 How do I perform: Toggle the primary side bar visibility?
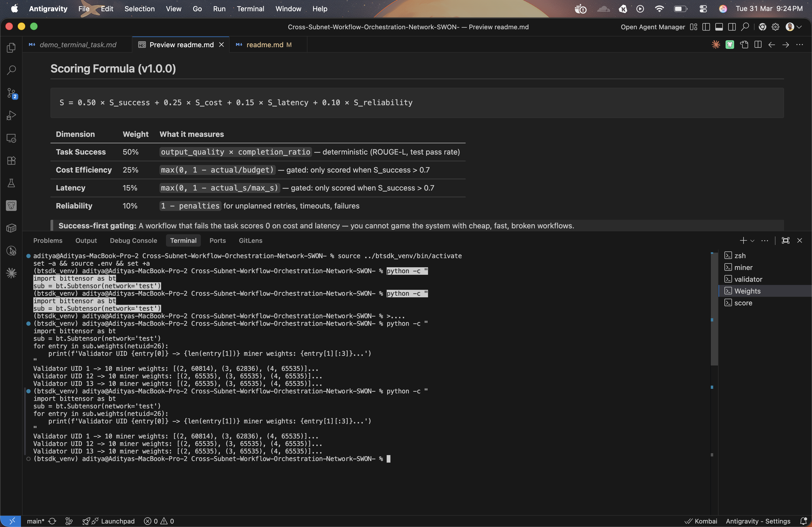pyautogui.click(x=706, y=27)
